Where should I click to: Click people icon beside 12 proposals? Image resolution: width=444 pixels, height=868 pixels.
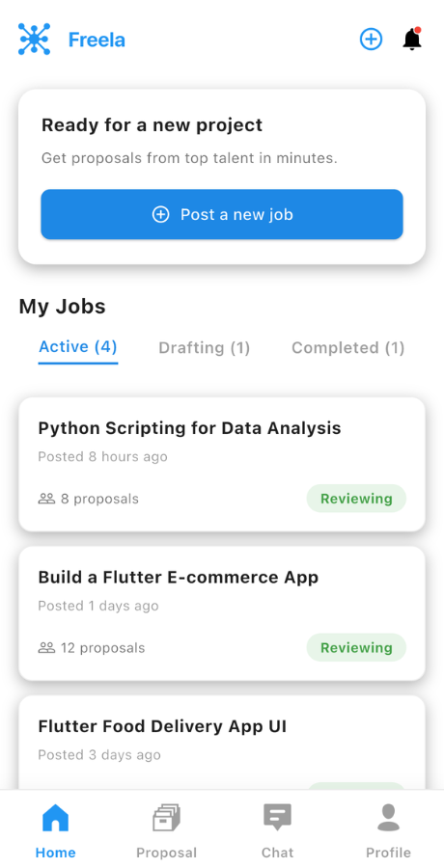(46, 648)
